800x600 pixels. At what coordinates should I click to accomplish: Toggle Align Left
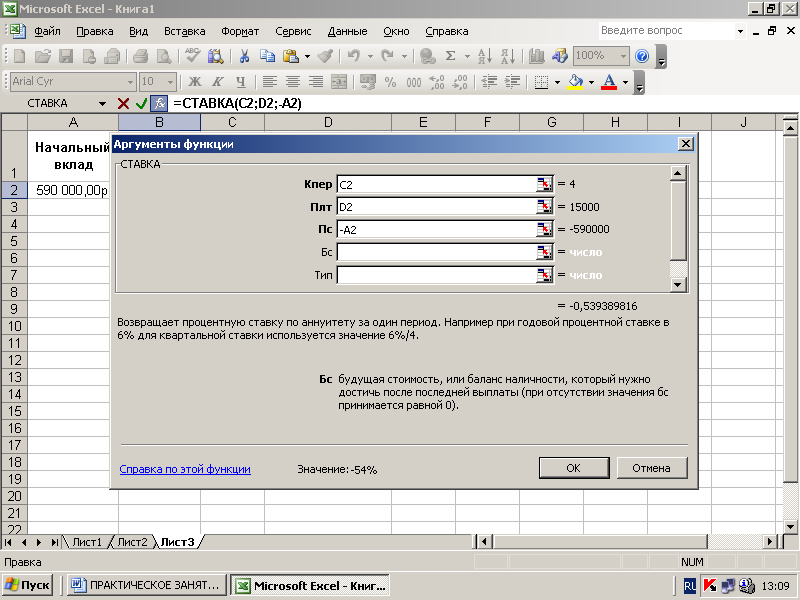point(269,82)
